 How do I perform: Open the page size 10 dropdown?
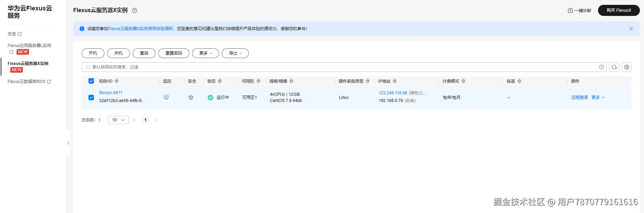click(119, 120)
